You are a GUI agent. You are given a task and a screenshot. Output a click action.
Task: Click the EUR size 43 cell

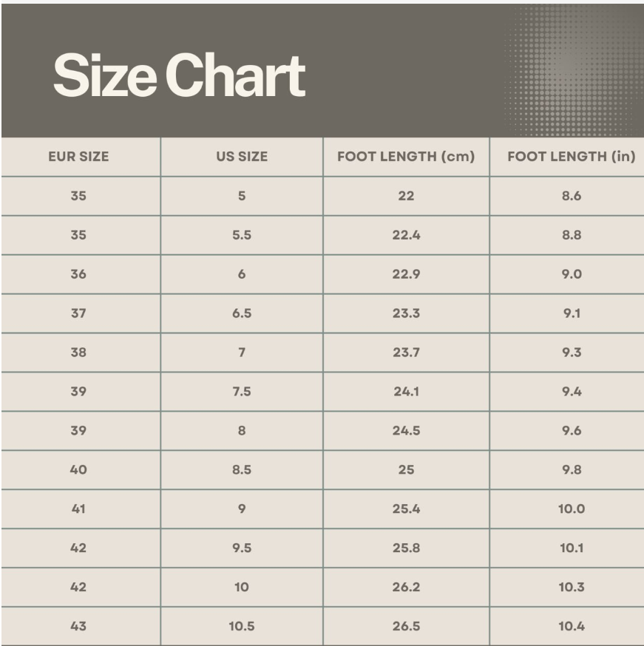pos(78,627)
